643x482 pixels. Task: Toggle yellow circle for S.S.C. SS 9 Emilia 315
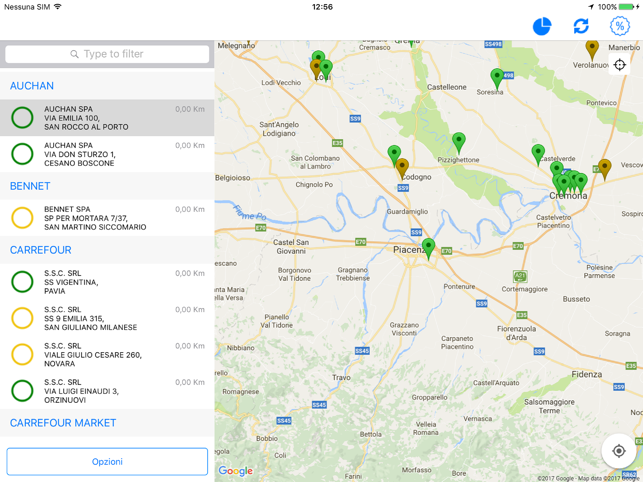point(22,318)
